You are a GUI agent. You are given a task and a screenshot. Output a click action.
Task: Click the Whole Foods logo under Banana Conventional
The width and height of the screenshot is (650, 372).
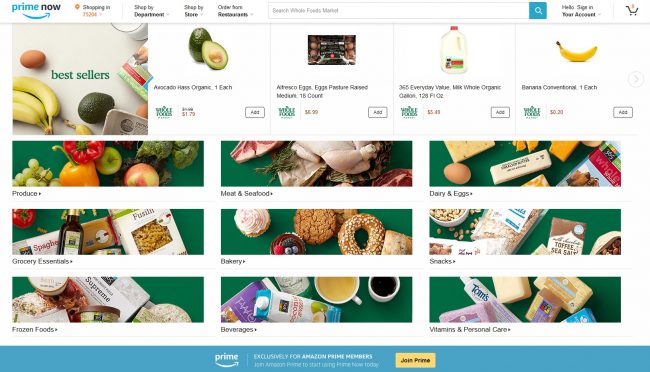532,112
